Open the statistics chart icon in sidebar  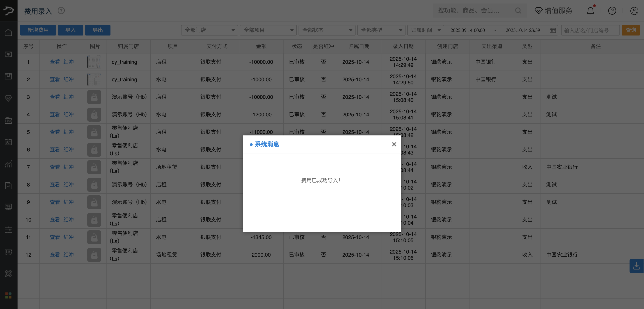8,164
